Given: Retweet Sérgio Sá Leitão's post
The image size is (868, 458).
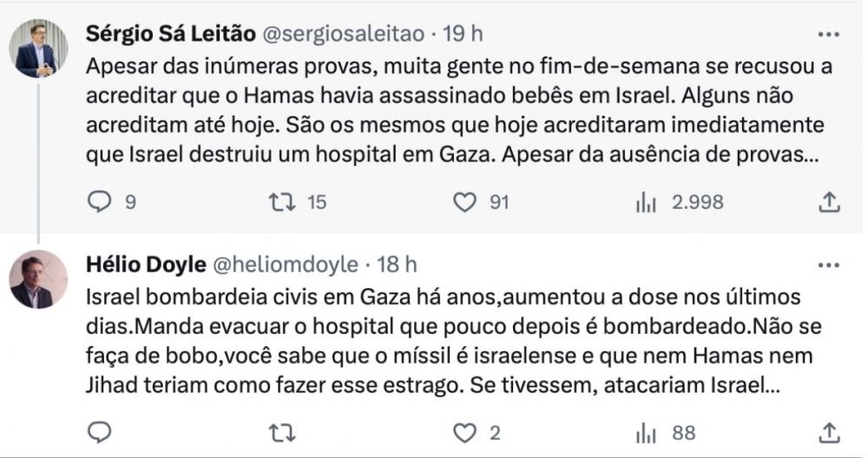Looking at the screenshot, I should tap(283, 202).
